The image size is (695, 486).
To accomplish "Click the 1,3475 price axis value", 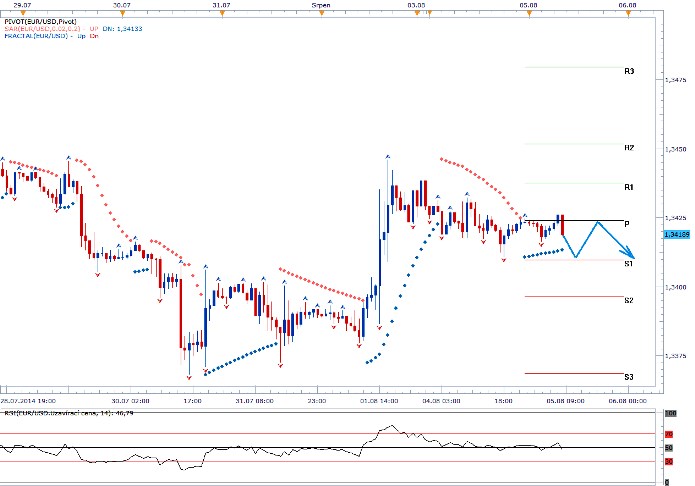I will (x=675, y=80).
